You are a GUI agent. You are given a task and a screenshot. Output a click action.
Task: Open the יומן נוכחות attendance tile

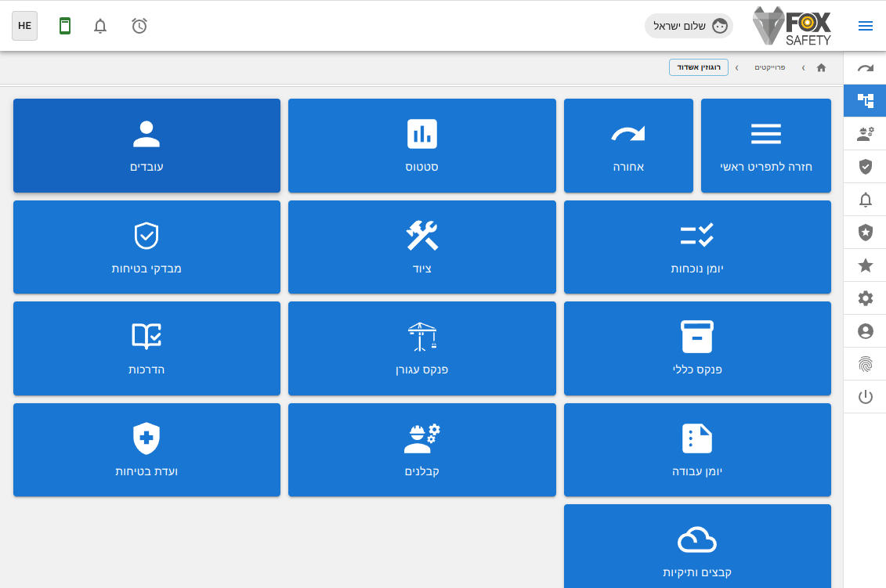tap(697, 247)
